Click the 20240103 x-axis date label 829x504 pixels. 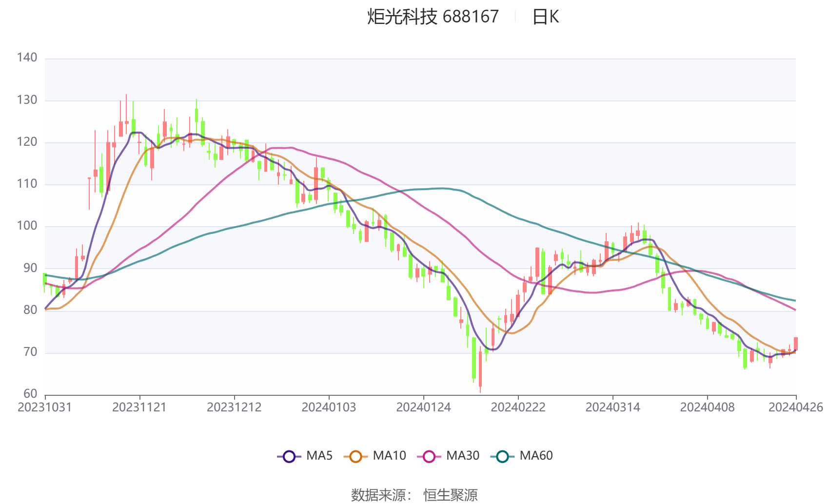tap(329, 407)
